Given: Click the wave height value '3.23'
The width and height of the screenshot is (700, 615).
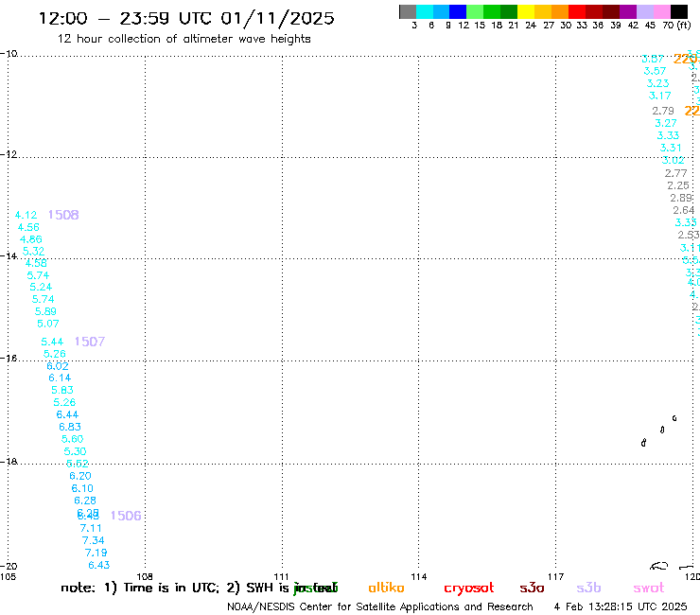Looking at the screenshot, I should tap(658, 83).
